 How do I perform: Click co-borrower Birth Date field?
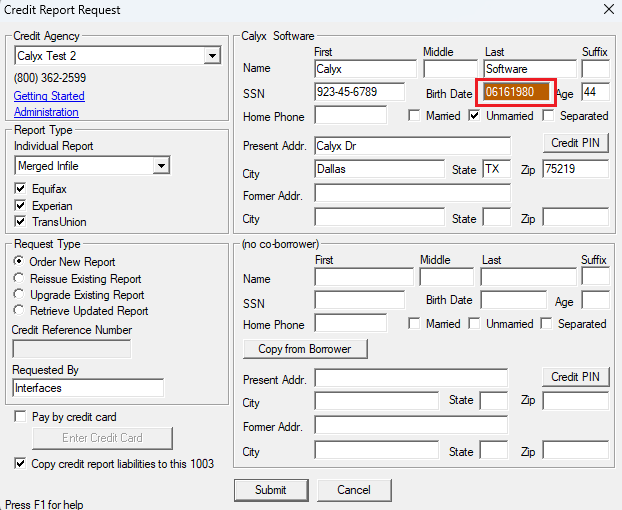pos(514,300)
